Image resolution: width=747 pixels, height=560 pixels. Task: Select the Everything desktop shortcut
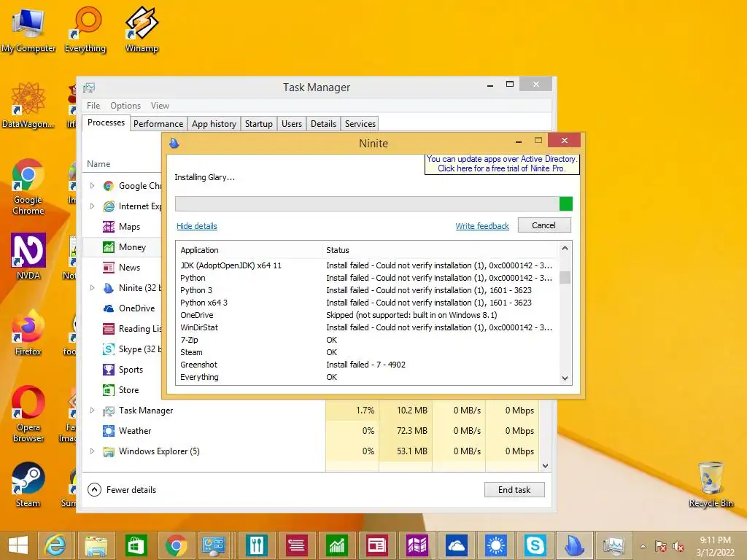(x=85, y=29)
